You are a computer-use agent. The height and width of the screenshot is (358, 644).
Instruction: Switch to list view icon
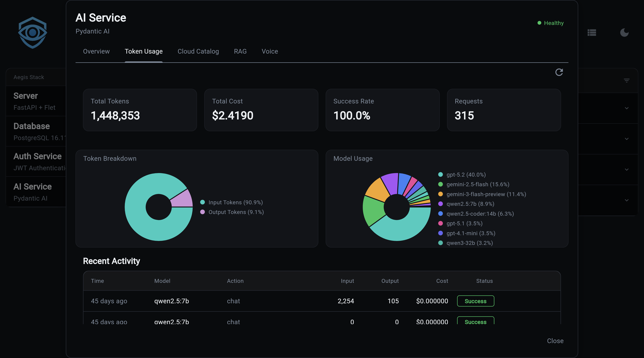[592, 32]
